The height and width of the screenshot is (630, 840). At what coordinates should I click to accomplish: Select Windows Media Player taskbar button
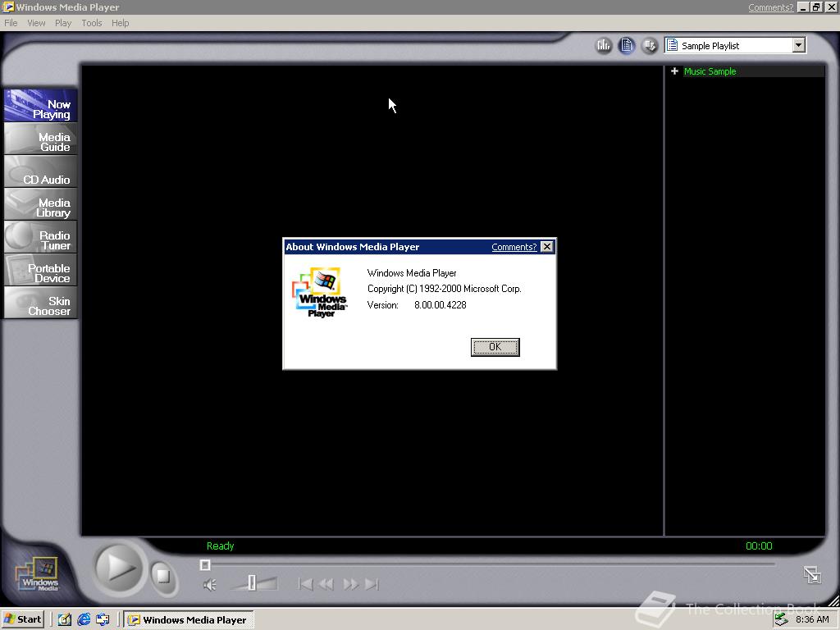click(189, 620)
